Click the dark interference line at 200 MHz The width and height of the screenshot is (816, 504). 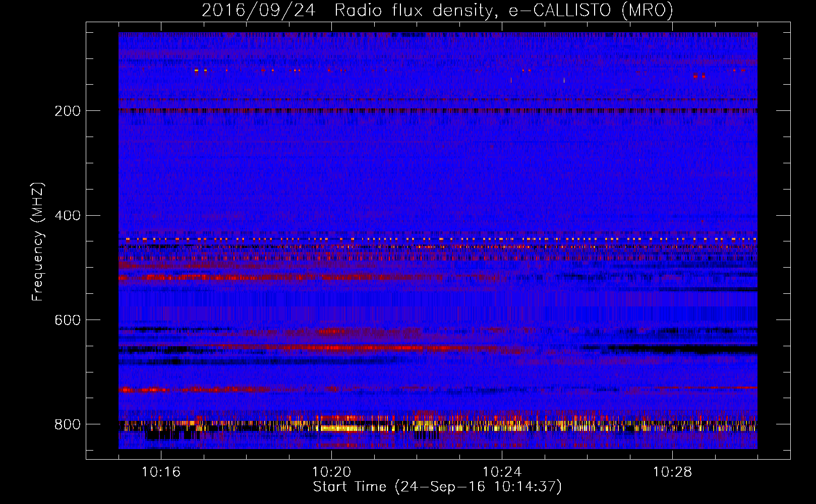[x=438, y=110]
